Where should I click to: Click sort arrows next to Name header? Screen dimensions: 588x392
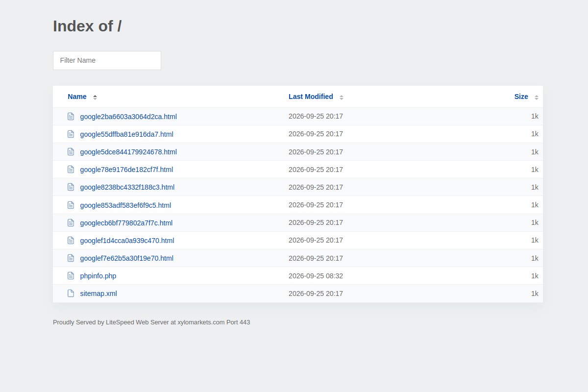tap(95, 97)
